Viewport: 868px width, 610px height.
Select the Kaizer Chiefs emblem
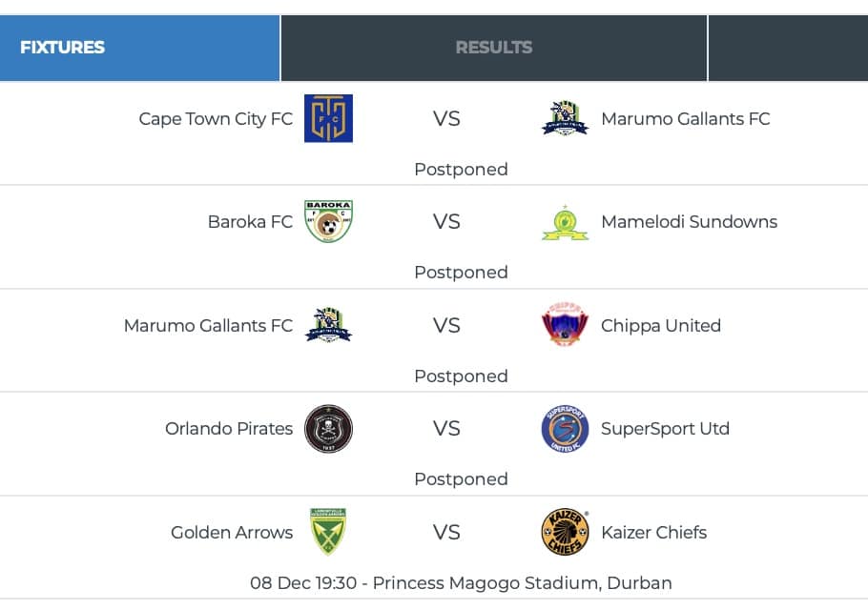point(565,532)
